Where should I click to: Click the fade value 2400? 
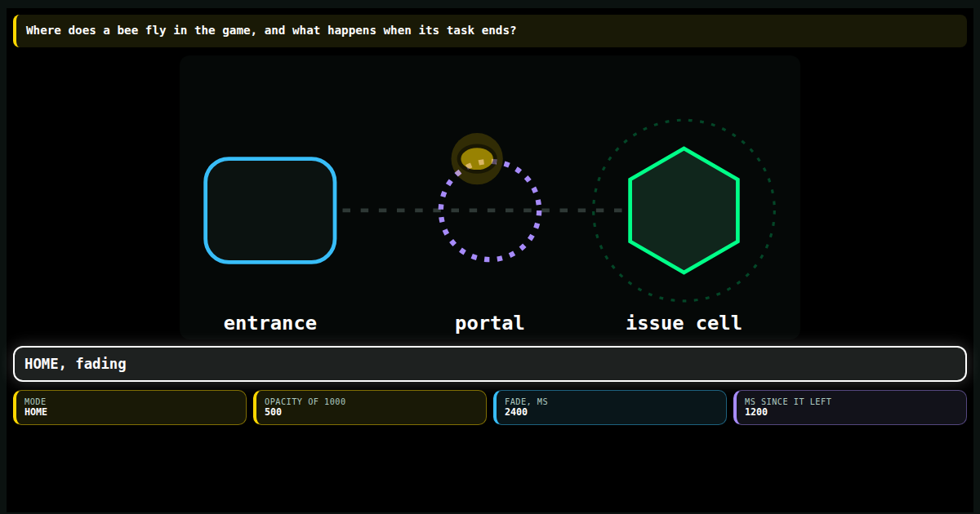coord(516,412)
